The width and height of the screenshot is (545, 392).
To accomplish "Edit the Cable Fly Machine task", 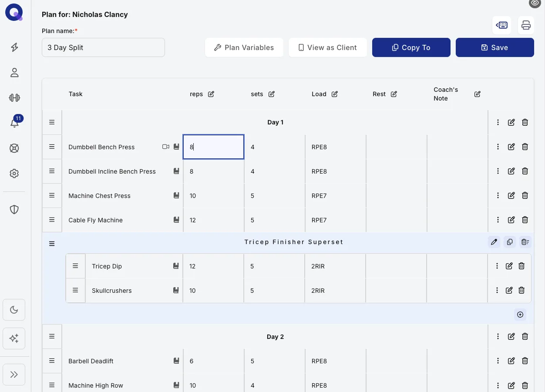I will tap(511, 220).
